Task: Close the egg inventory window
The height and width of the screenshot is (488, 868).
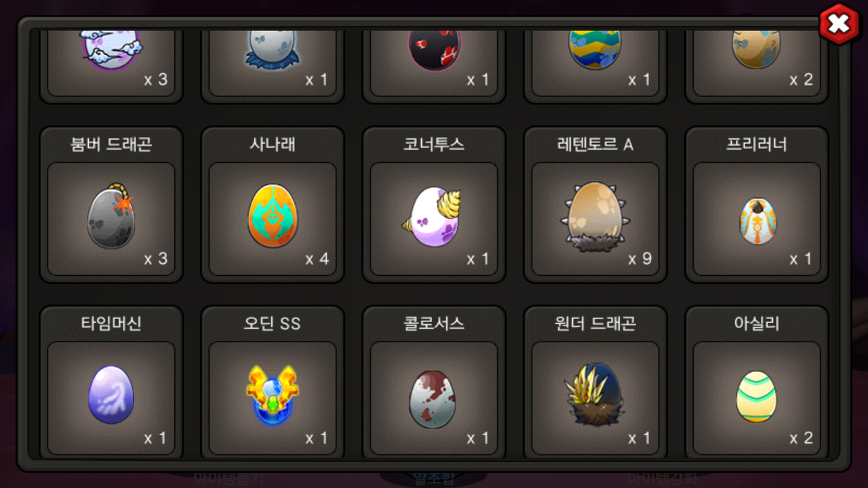Action: pyautogui.click(x=839, y=24)
